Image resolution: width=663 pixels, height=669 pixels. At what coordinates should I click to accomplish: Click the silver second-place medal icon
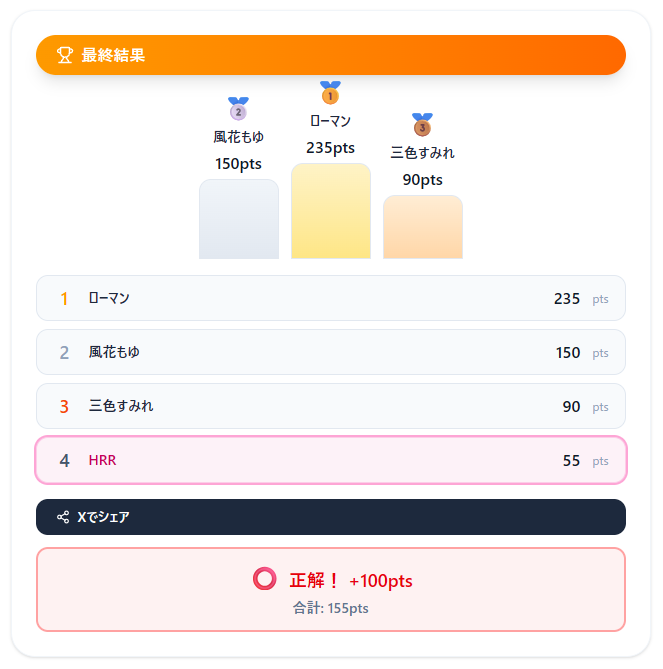pyautogui.click(x=238, y=108)
